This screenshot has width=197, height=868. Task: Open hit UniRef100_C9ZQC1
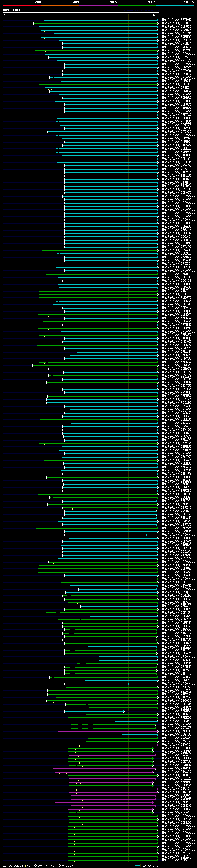176,677
